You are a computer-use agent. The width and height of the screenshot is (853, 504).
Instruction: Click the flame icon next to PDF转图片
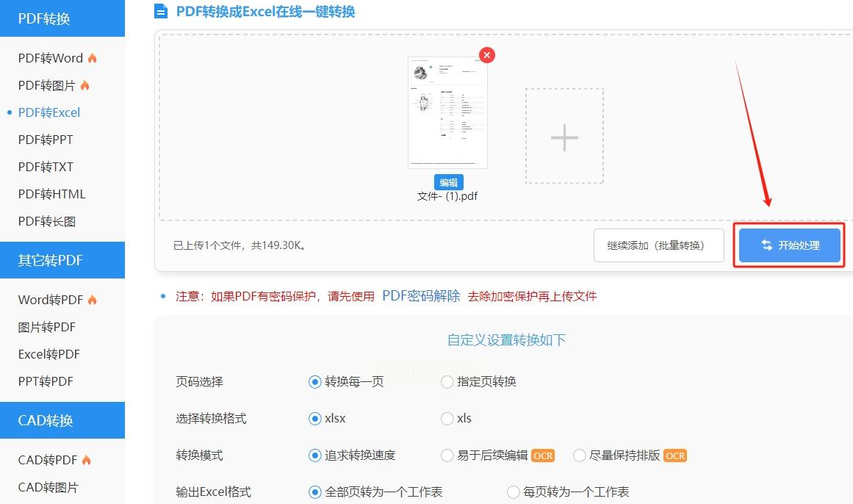(84, 85)
